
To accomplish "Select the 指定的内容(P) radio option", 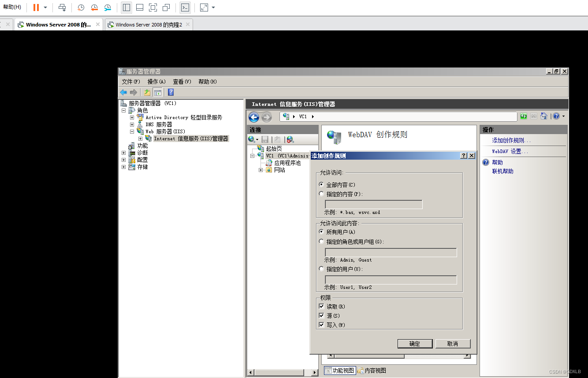I will coord(321,194).
